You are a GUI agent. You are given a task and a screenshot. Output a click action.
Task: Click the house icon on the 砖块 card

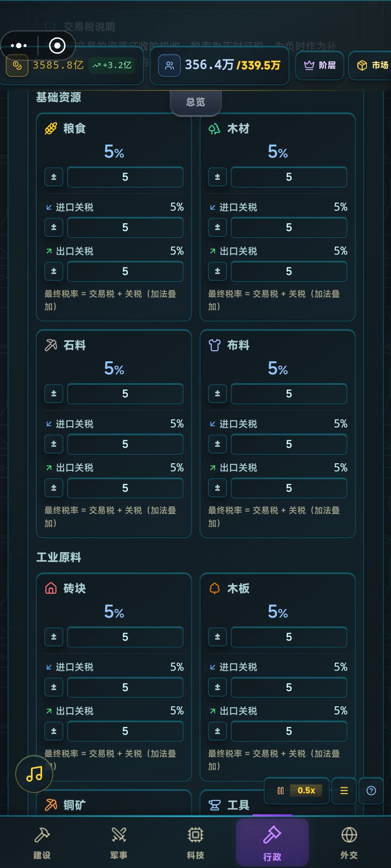[x=50, y=588]
